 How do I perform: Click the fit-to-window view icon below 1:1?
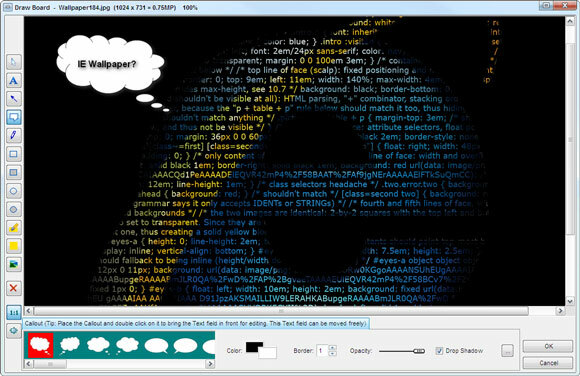pyautogui.click(x=14, y=330)
